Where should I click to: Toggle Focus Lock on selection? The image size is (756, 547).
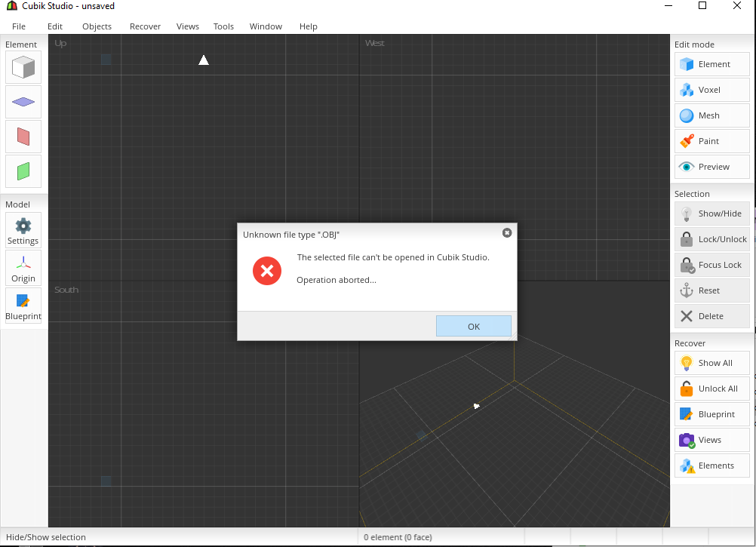pyautogui.click(x=711, y=265)
